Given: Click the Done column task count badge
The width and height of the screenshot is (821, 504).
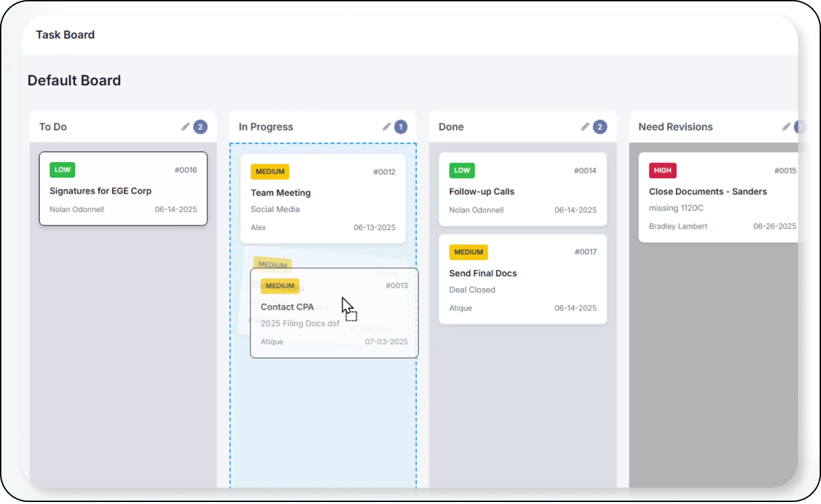Looking at the screenshot, I should point(600,127).
